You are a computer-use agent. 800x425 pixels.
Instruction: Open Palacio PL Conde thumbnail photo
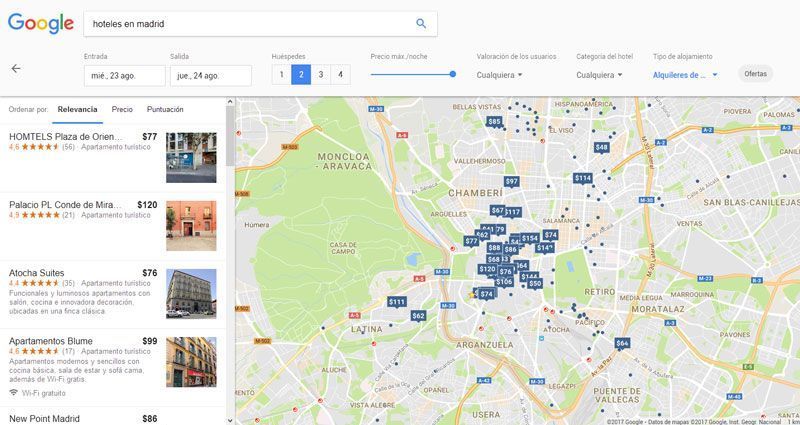coord(191,226)
